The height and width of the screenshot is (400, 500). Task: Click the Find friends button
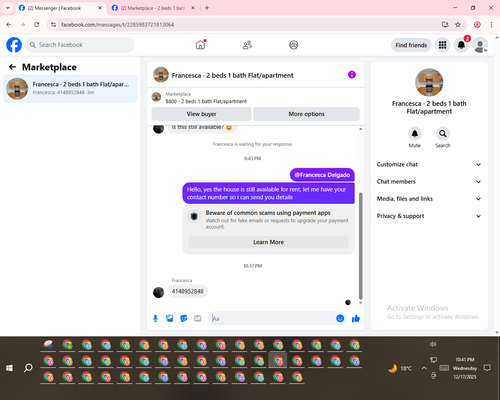[411, 45]
